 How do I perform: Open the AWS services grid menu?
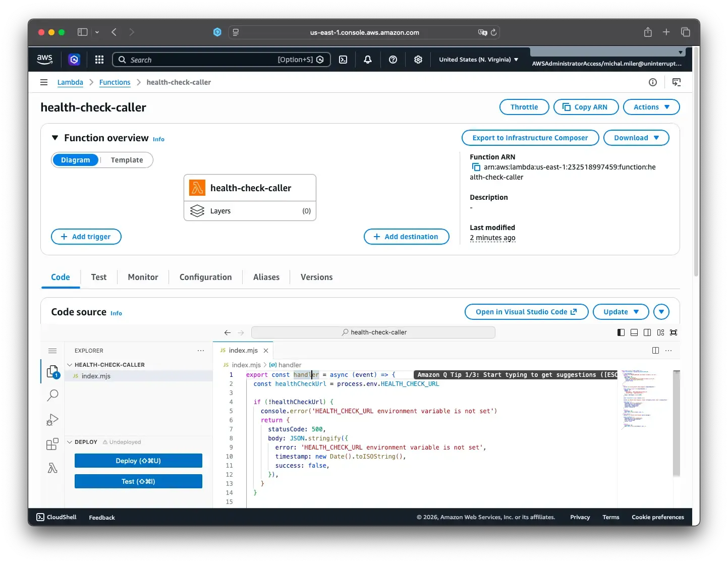(99, 60)
